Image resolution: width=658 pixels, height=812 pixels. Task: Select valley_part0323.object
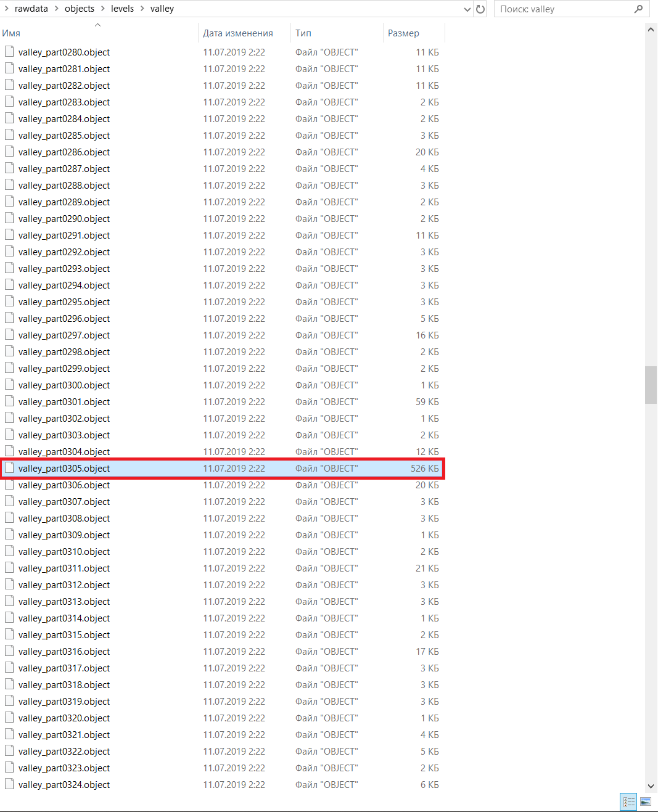click(x=64, y=768)
